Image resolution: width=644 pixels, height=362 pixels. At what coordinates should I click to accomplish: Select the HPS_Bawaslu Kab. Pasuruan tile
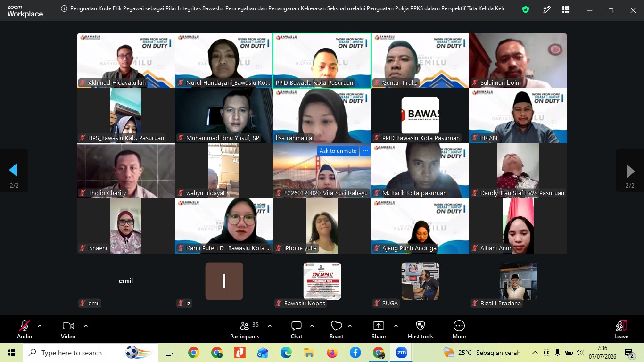point(126,115)
